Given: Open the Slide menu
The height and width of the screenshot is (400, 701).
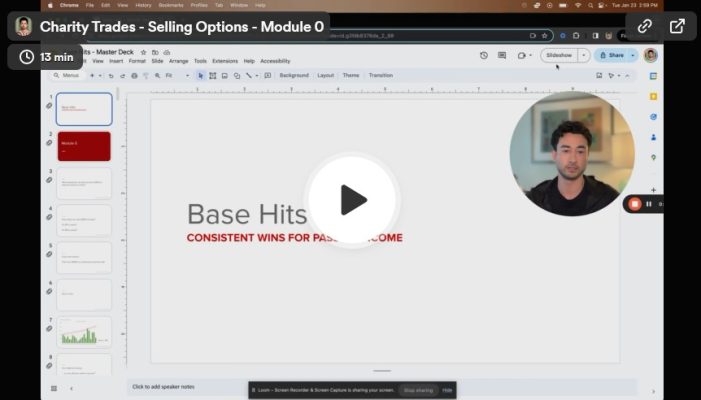Looking at the screenshot, I should click(x=157, y=61).
